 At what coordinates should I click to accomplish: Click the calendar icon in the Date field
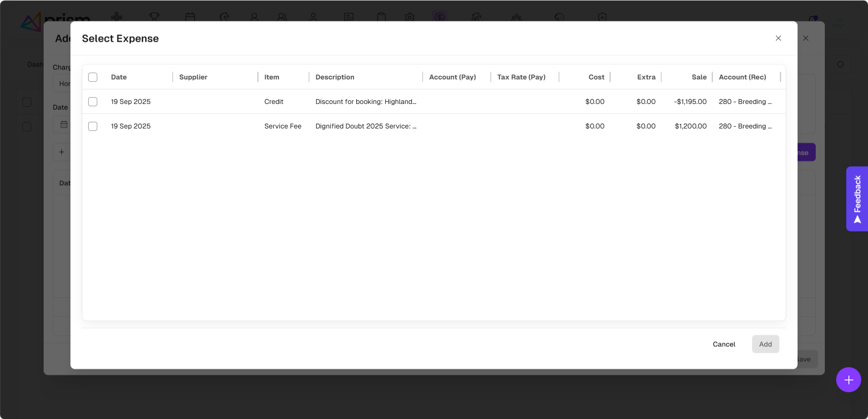(x=64, y=124)
